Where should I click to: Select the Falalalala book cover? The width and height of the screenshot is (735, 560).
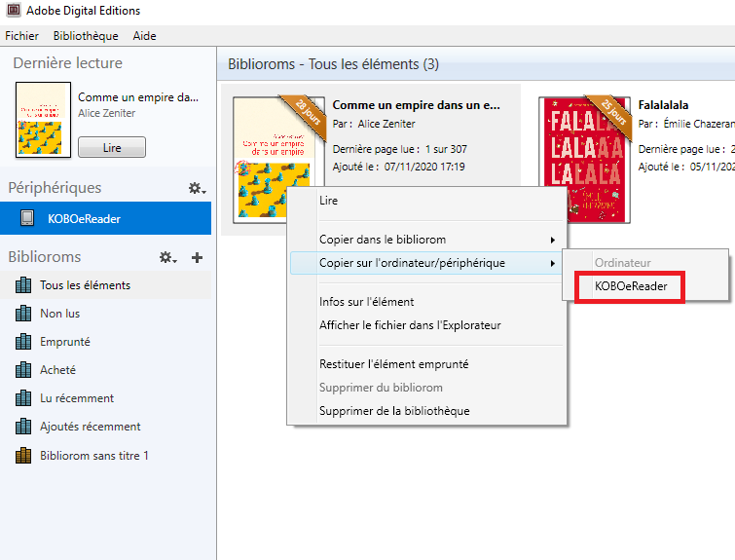(584, 160)
